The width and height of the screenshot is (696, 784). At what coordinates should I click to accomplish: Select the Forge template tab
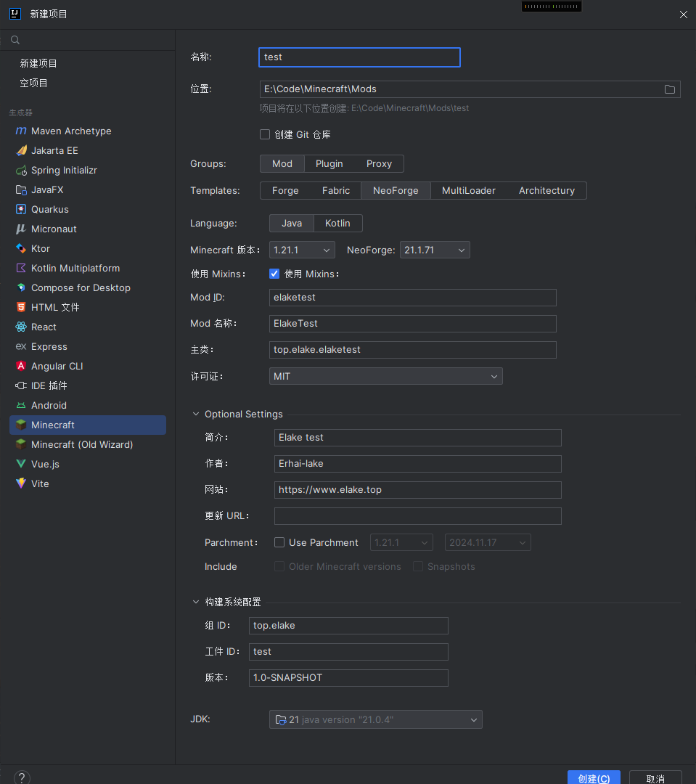285,191
